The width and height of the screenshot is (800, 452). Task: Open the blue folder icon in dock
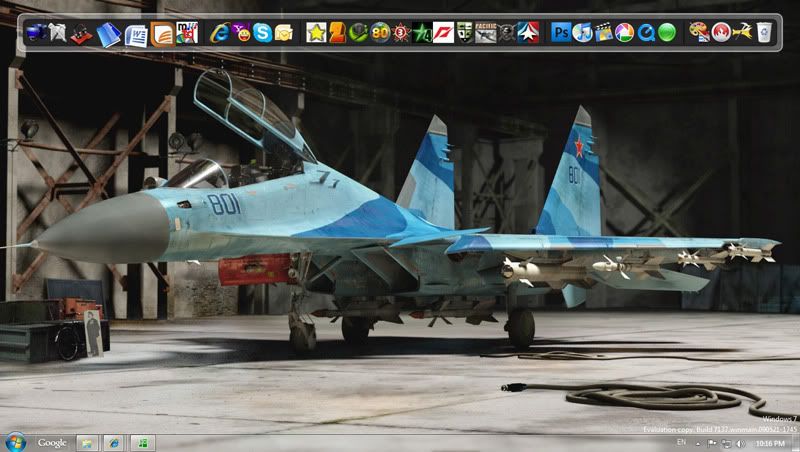[x=109, y=34]
